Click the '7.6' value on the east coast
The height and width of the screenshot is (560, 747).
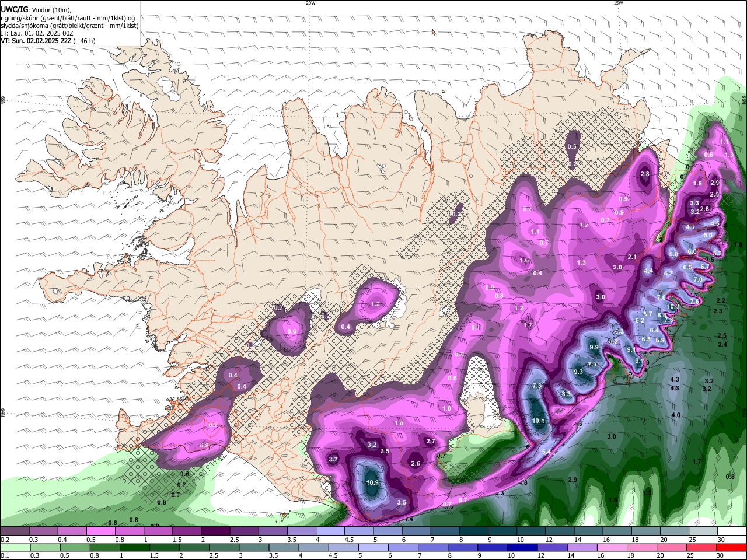tap(694, 302)
